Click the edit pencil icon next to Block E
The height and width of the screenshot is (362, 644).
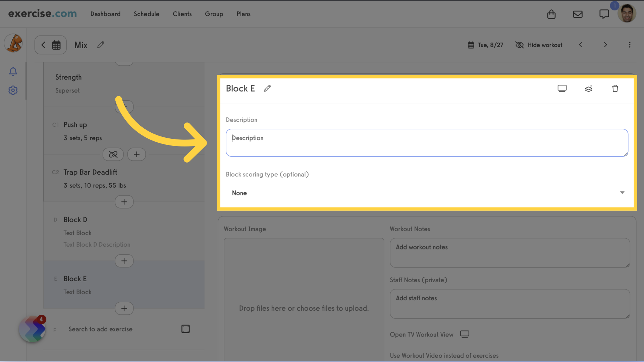[267, 88]
